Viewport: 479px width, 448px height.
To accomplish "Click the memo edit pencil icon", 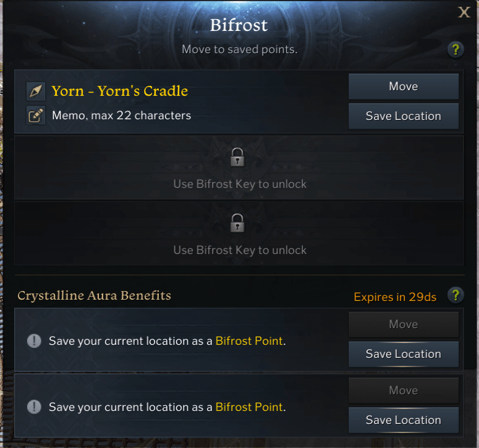I will click(x=36, y=116).
